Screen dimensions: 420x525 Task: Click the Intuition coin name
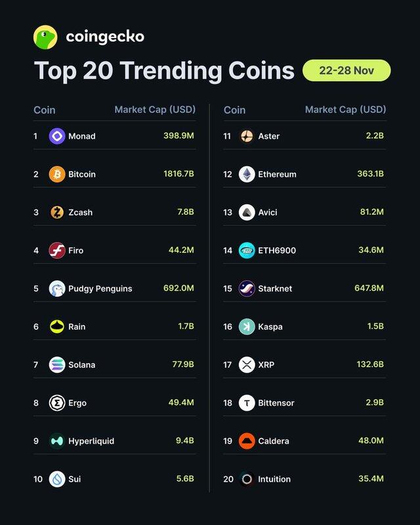[275, 479]
